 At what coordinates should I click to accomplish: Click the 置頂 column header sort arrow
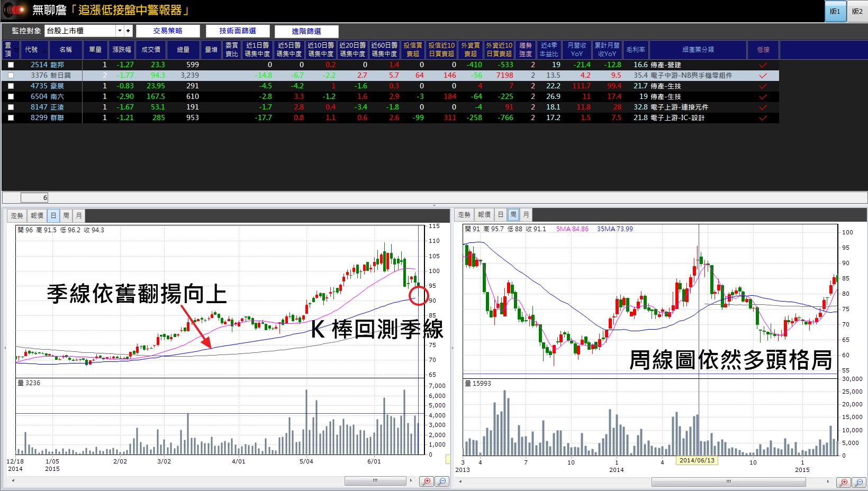[16, 50]
